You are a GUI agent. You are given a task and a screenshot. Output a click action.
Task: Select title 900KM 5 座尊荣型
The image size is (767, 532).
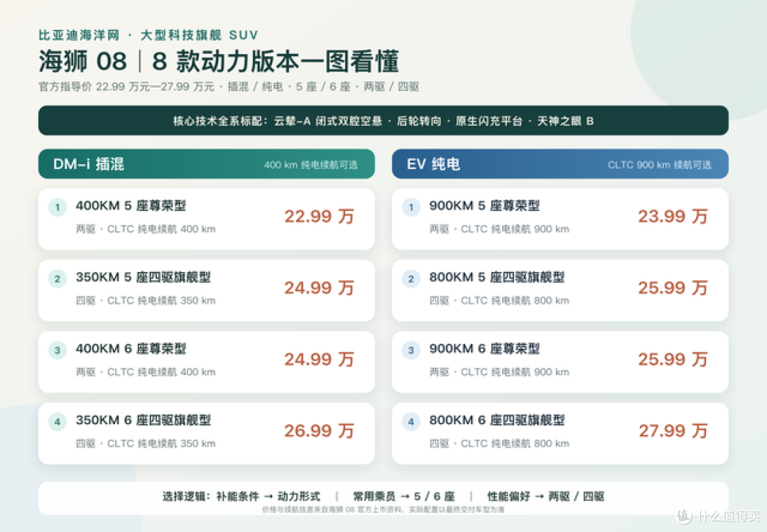pyautogui.click(x=485, y=205)
